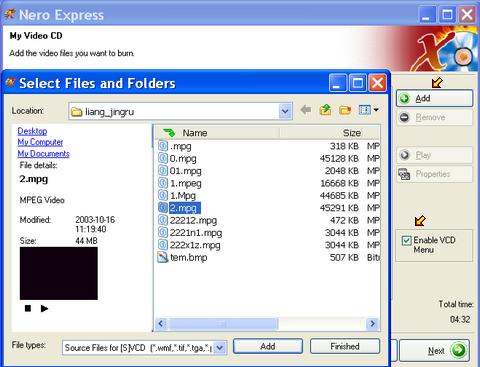480x367 pixels.
Task: Stop the video preview
Action: point(28,308)
